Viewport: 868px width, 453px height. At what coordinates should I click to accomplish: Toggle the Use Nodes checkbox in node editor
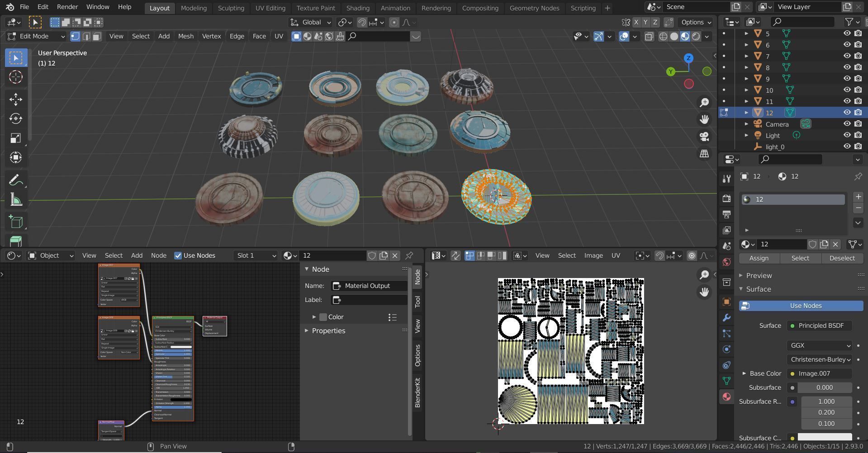178,255
